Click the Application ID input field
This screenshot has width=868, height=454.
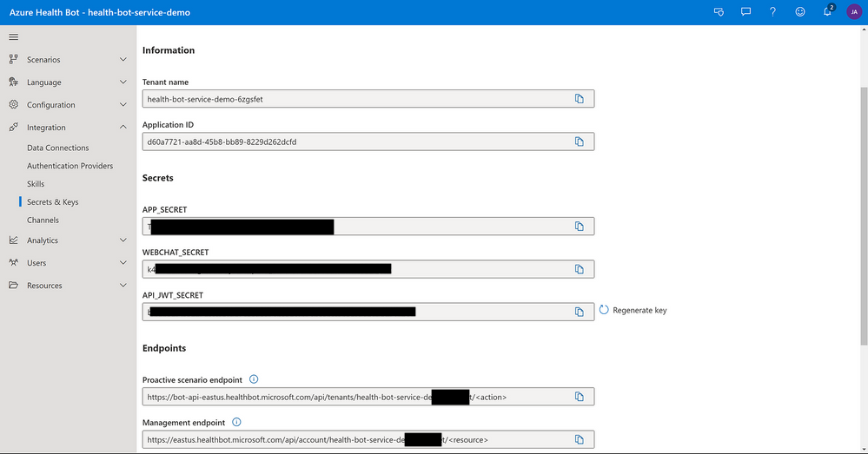click(x=368, y=141)
